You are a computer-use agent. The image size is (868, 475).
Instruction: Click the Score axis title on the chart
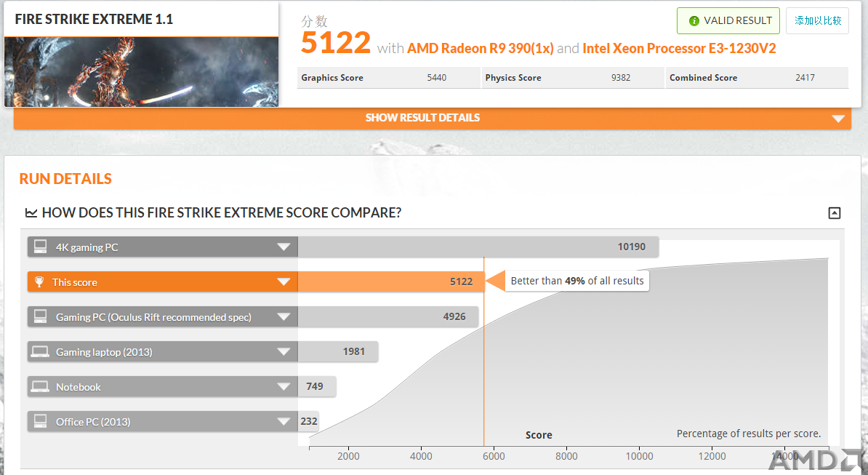coord(539,435)
